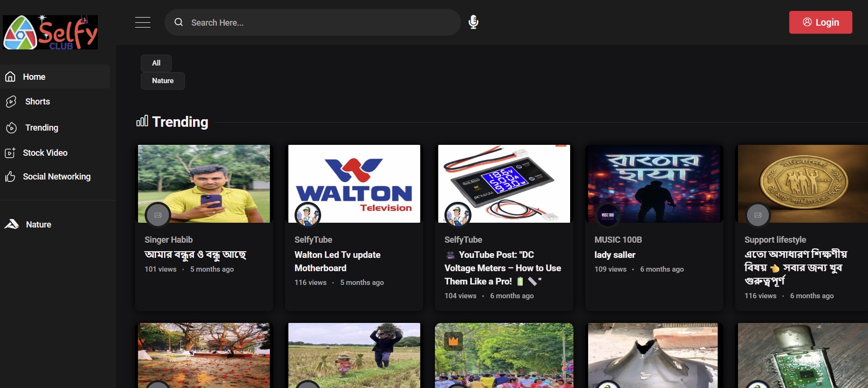Open the Walton Led Tv update Motherboard title
Image resolution: width=868 pixels, height=388 pixels.
337,262
